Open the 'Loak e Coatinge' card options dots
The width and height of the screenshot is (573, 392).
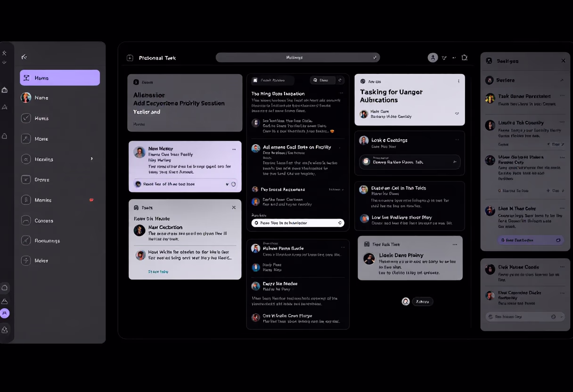[457, 139]
